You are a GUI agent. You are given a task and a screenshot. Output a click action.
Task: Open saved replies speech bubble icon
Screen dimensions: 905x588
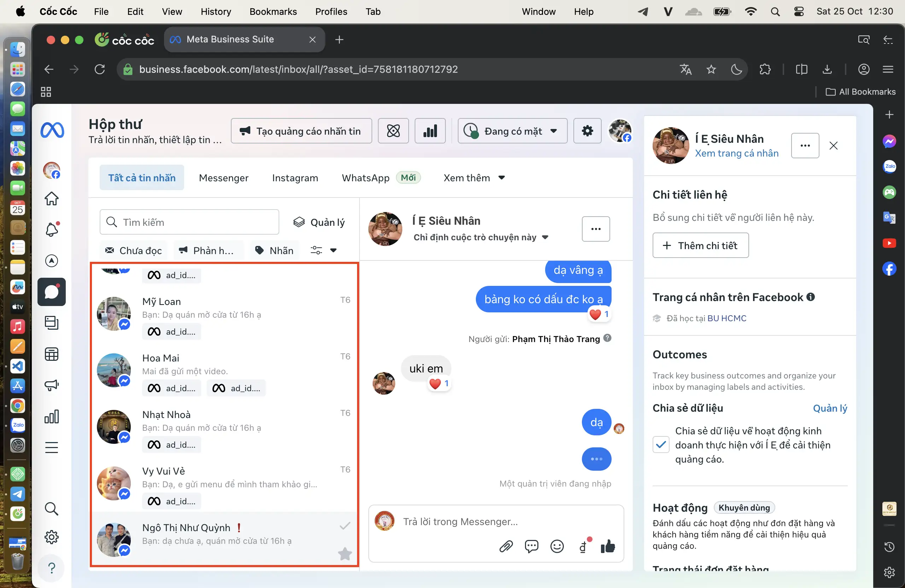point(531,547)
